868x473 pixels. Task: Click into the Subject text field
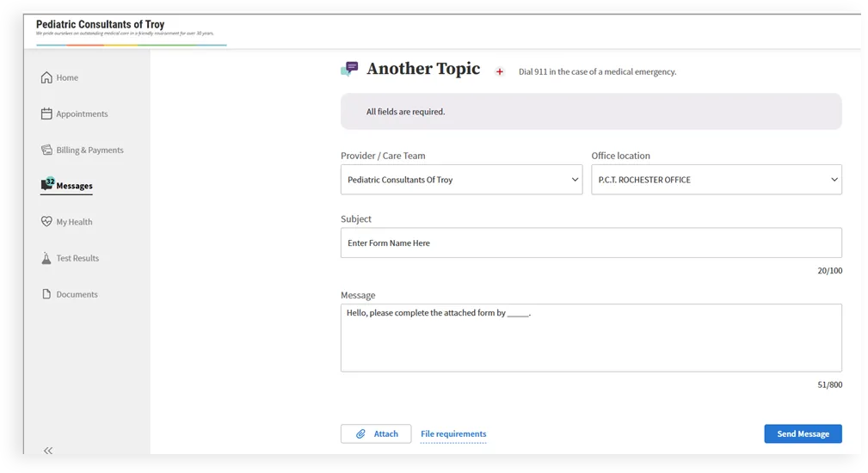591,243
